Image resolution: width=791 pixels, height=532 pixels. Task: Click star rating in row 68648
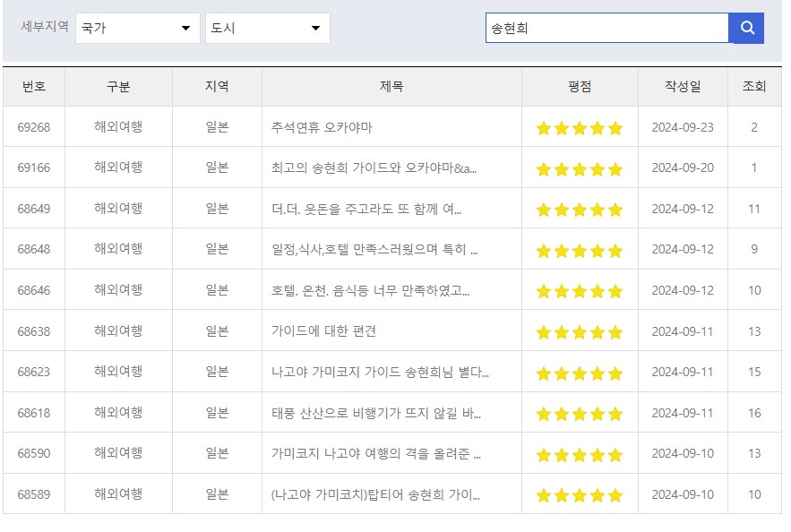[x=580, y=251]
